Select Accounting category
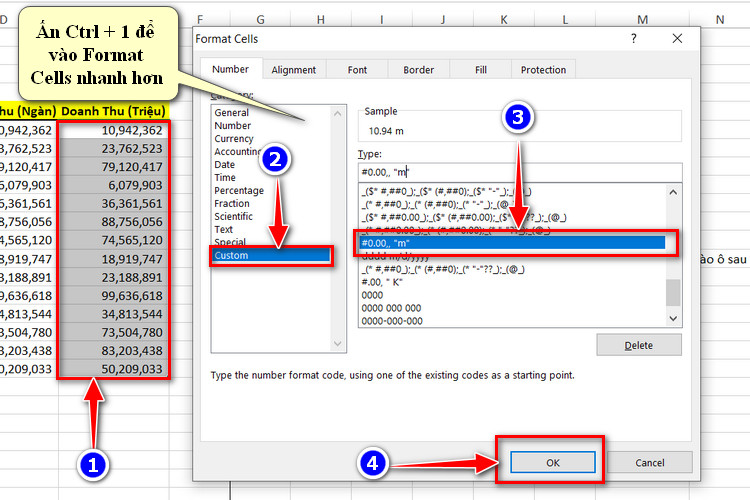 (237, 151)
